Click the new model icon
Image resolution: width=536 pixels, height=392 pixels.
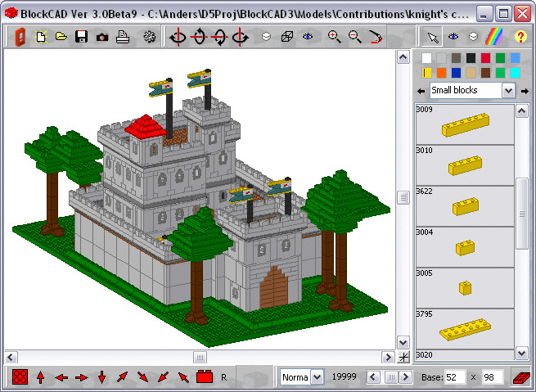[41, 37]
